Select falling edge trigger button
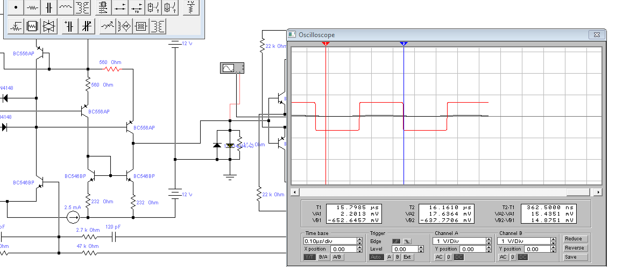This screenshot has width=644, height=278. click(x=407, y=241)
